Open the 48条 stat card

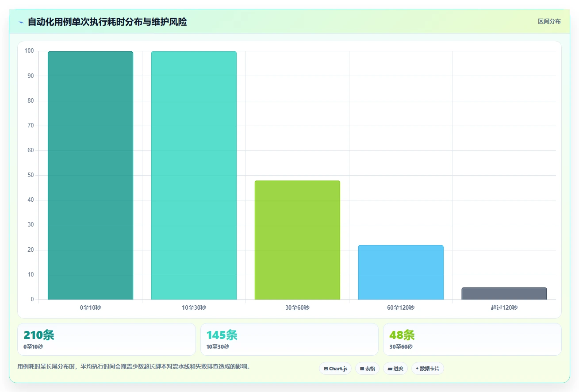pos(472,339)
